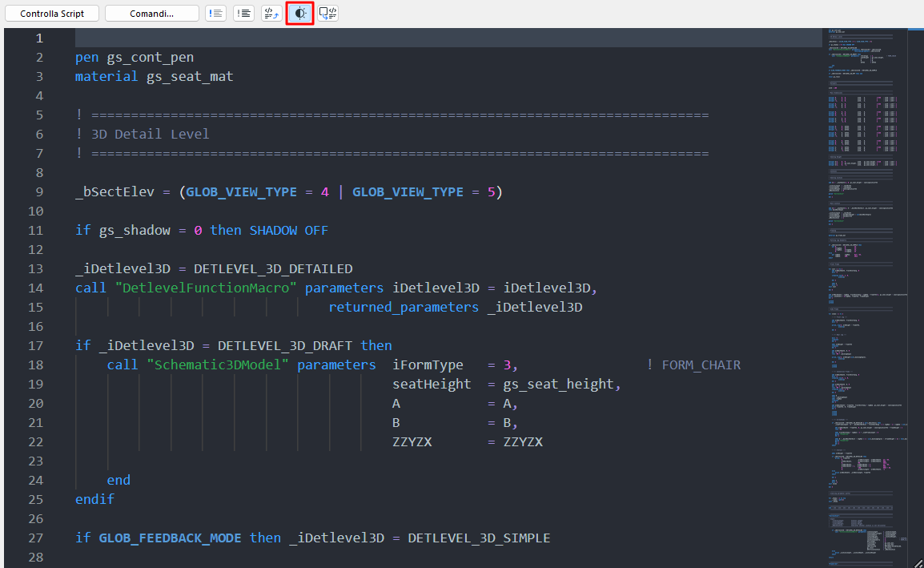The height and width of the screenshot is (568, 924).
Task: Click GLOB_FEEDBACK_MODE on line 27
Action: tap(170, 538)
